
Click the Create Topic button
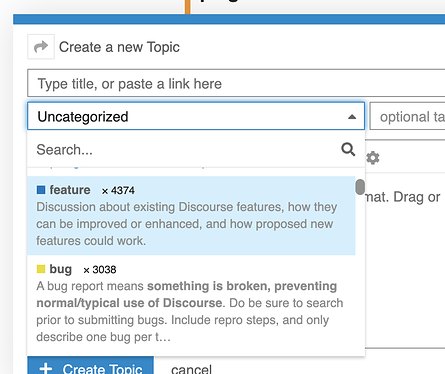91,366
